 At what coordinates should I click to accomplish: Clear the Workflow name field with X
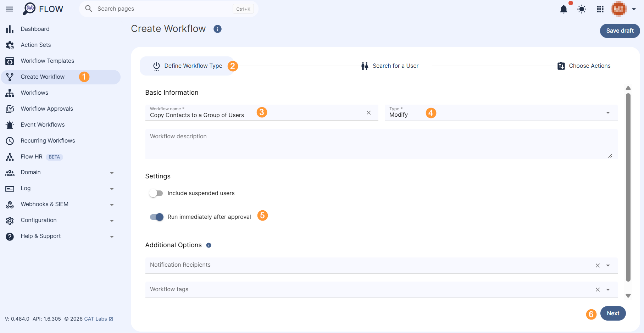pos(369,113)
